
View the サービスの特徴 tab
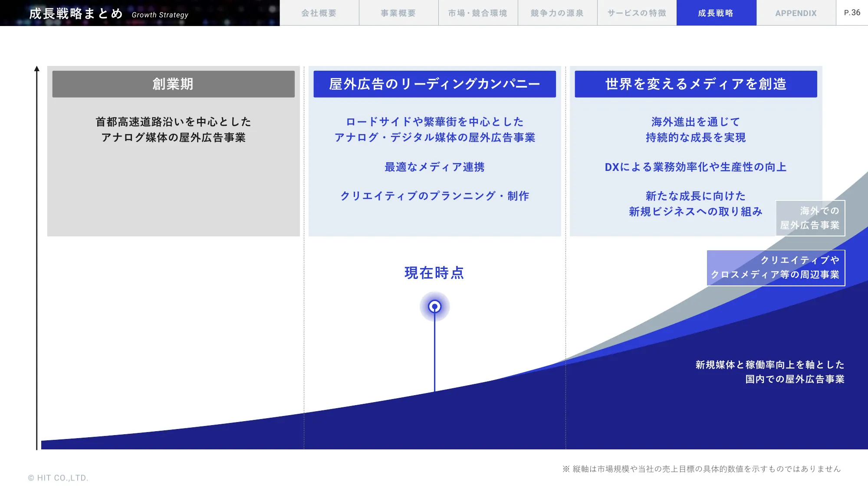(636, 13)
